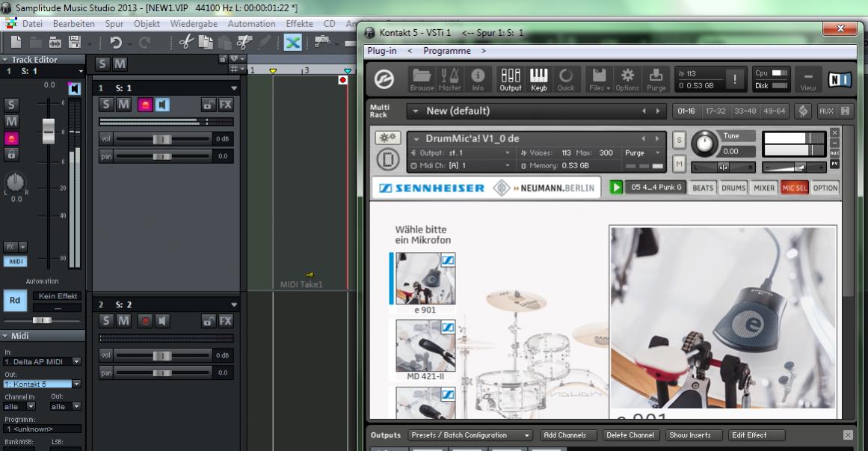Select the e 901 microphone thumbnail
868x451 pixels.
425,279
